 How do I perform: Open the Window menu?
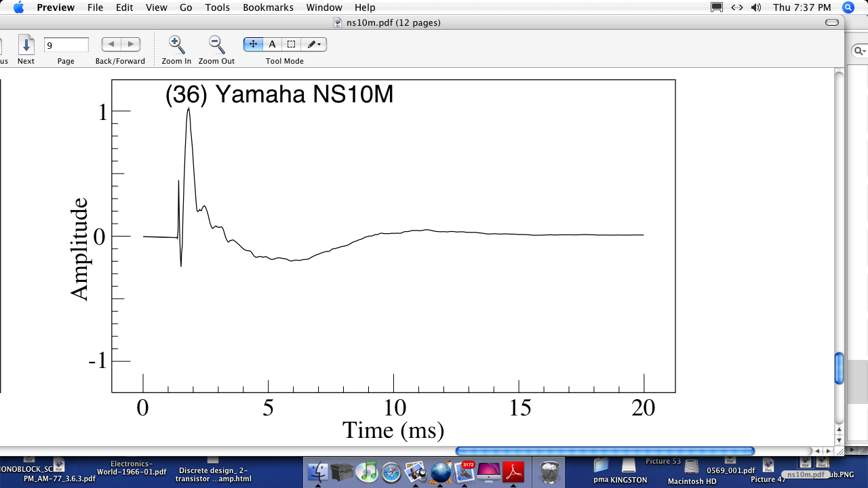[x=324, y=7]
